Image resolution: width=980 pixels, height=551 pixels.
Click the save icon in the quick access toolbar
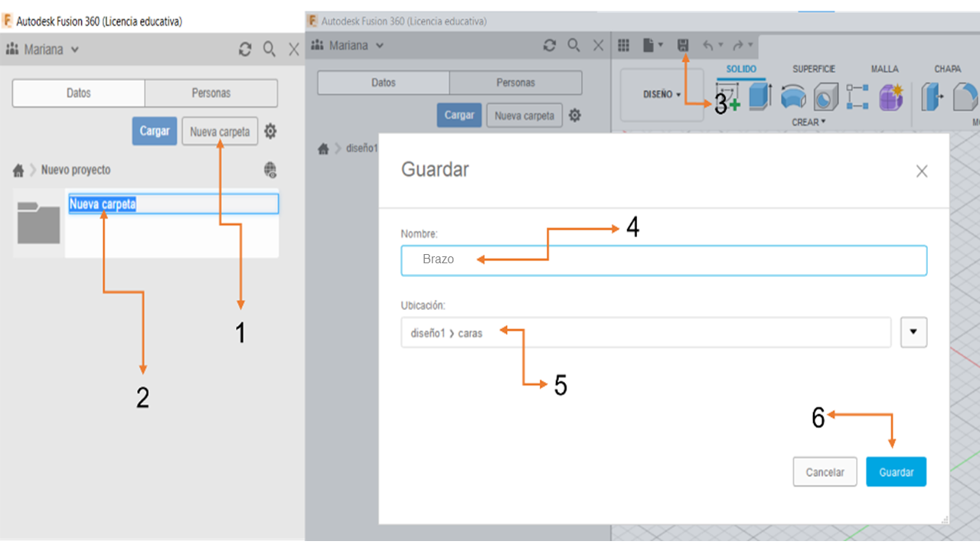[683, 46]
